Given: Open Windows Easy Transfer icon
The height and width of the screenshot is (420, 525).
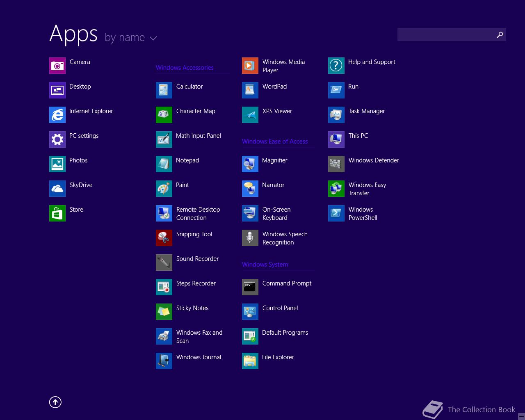Looking at the screenshot, I should pyautogui.click(x=336, y=189).
